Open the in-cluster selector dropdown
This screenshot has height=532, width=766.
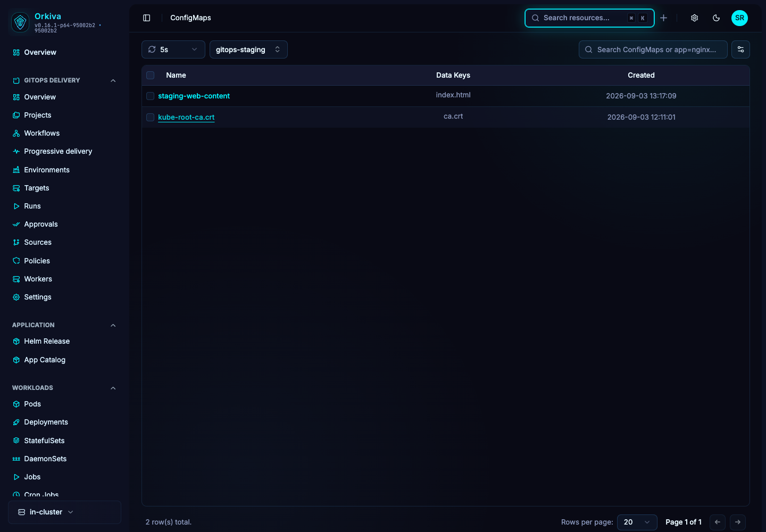pos(64,512)
